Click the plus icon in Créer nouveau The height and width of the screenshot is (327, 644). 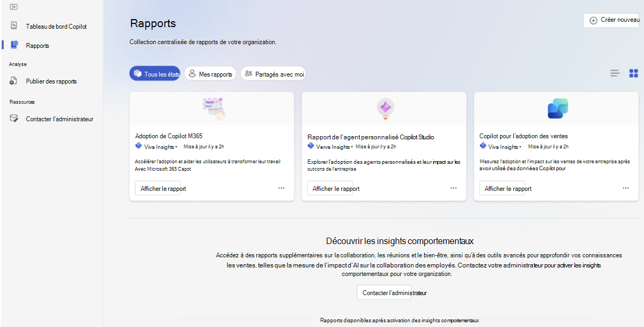[x=594, y=20]
